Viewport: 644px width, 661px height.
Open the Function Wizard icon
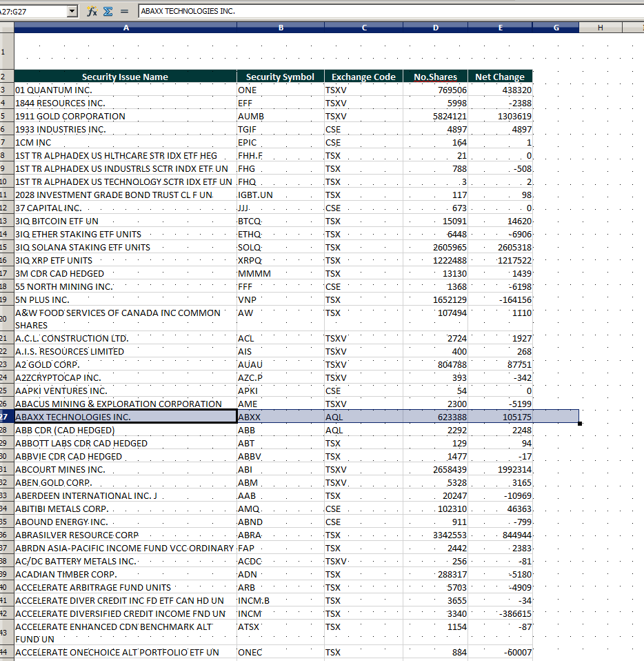[92, 11]
